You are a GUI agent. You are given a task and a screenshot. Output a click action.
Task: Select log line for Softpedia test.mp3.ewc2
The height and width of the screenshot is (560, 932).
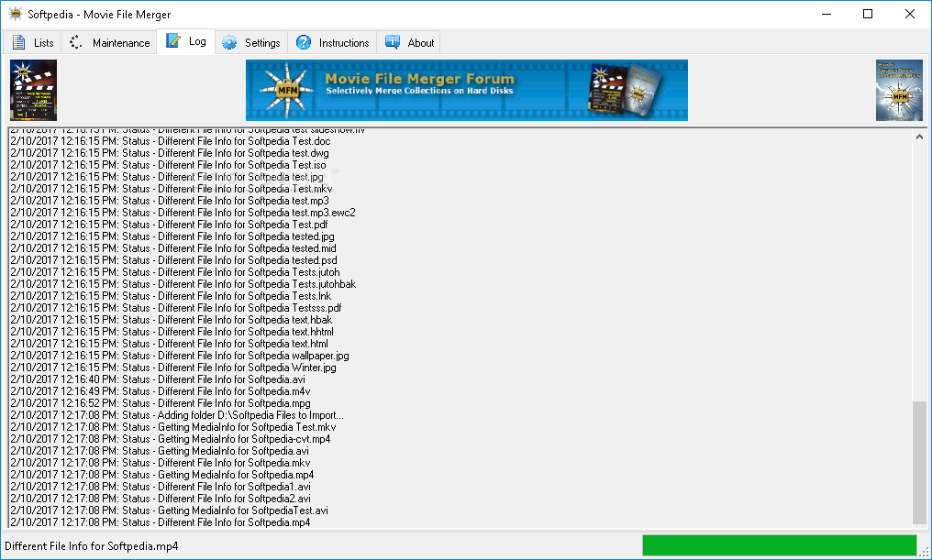click(183, 213)
